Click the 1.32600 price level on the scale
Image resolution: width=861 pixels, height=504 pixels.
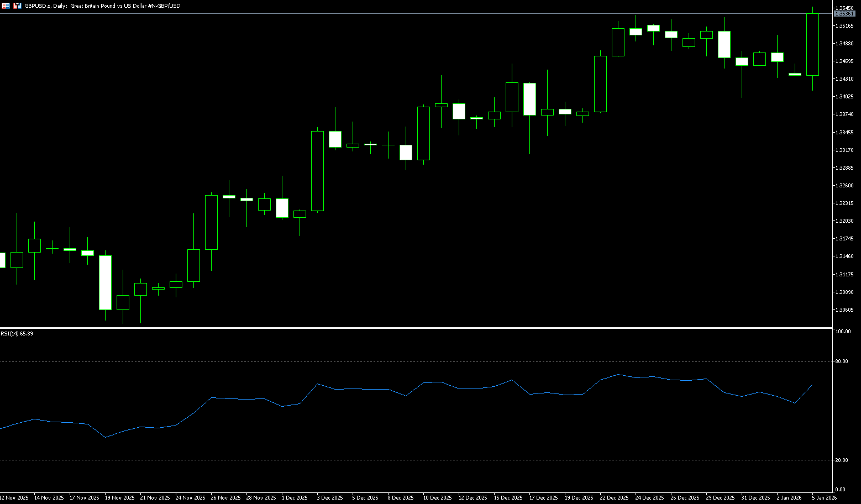[844, 186]
